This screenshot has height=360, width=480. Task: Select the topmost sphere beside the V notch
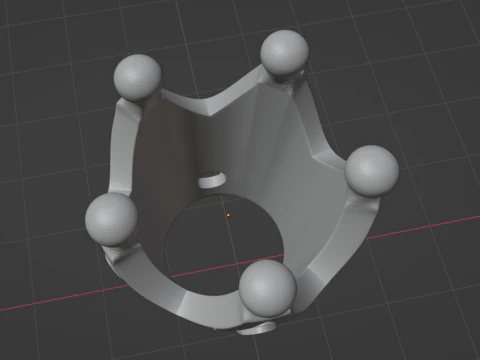[x=284, y=53]
